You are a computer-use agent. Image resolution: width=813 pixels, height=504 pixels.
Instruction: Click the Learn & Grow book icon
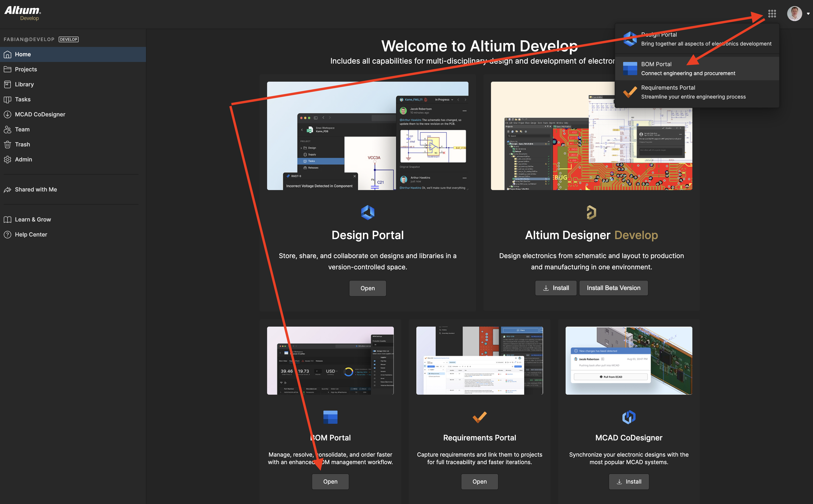pos(7,220)
